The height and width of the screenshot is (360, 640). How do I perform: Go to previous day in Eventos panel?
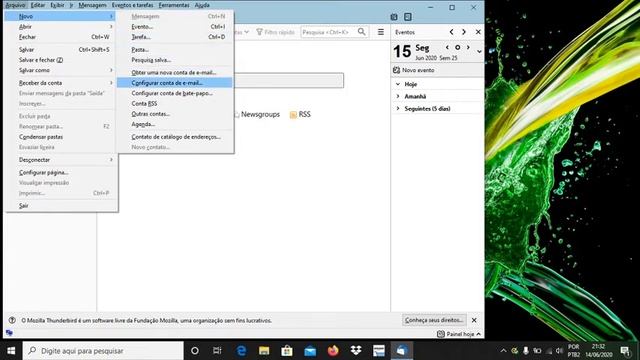coord(451,32)
